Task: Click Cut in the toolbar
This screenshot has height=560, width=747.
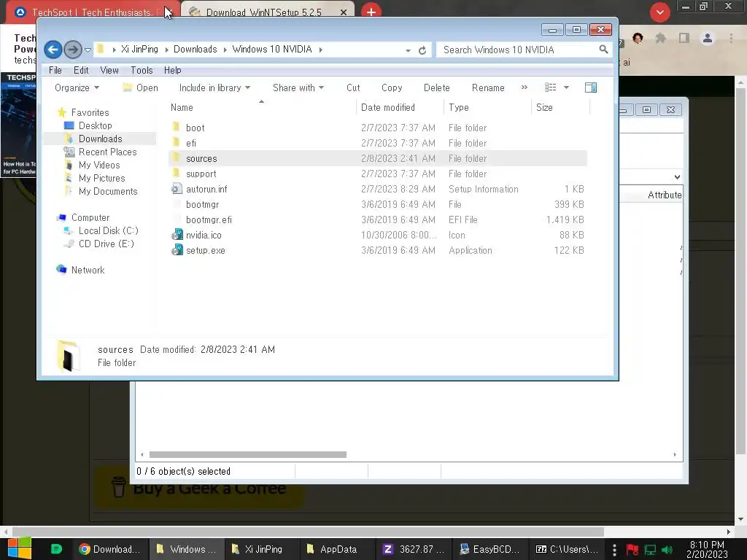Action: (x=353, y=87)
